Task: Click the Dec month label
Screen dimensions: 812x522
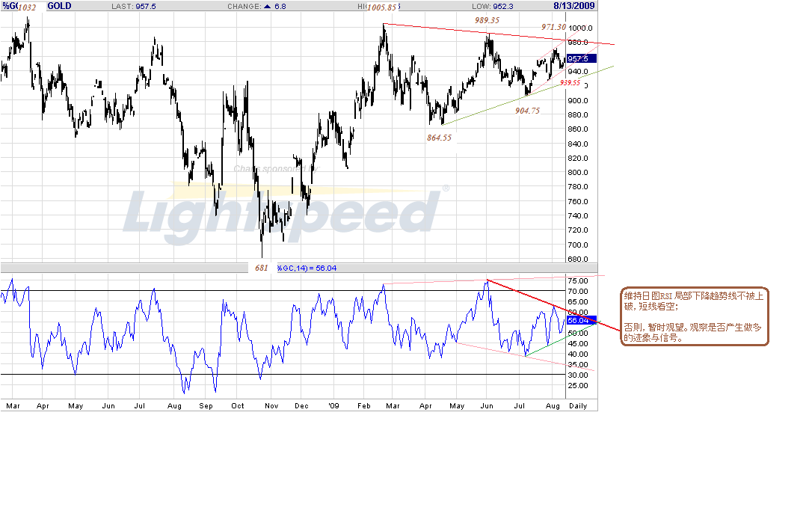Action: (301, 406)
